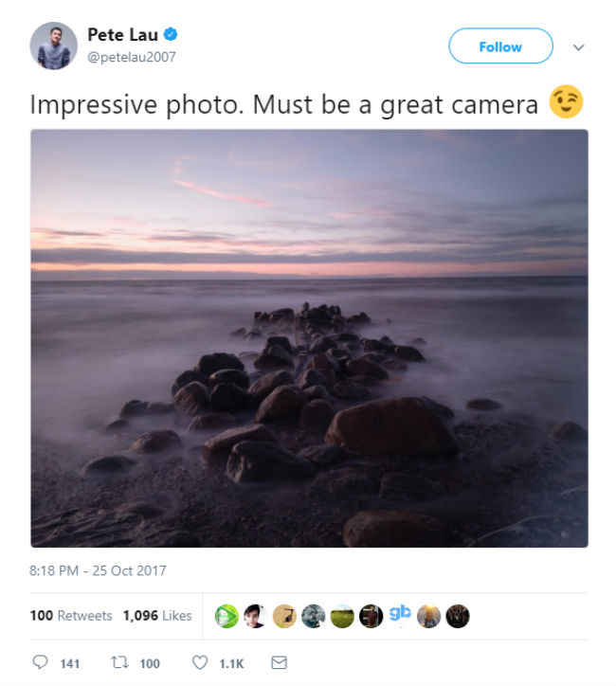
Task: Open the green play-logo liker avatar
Action: (x=226, y=616)
